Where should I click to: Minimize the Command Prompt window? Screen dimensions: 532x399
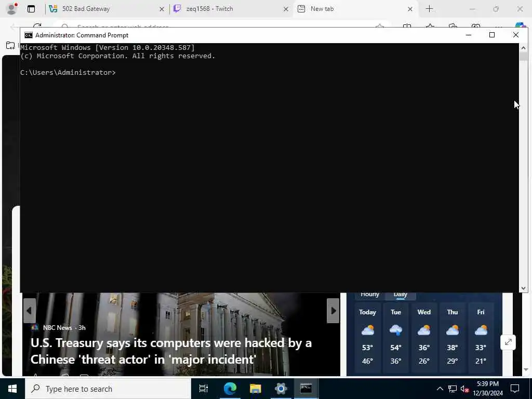469,35
